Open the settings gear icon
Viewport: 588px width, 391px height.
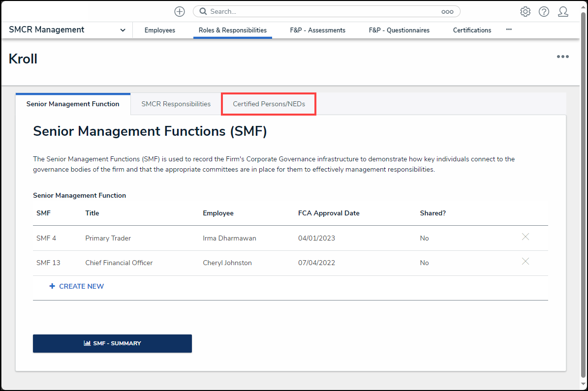(x=525, y=11)
